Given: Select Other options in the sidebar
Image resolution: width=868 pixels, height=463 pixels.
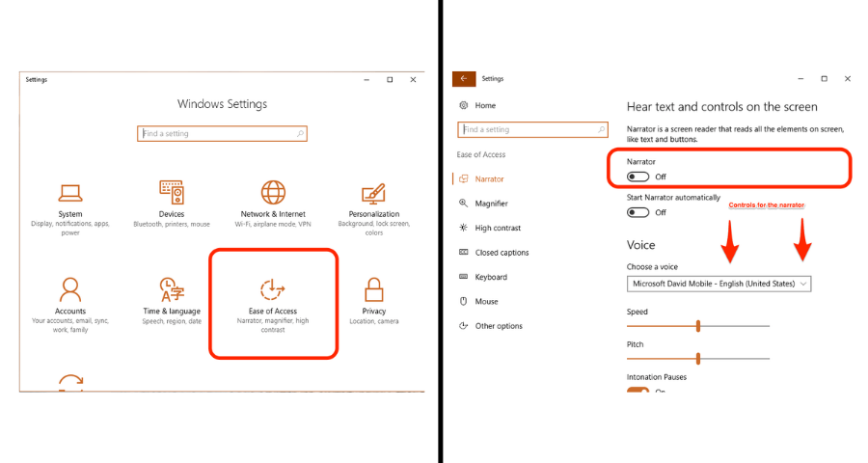Looking at the screenshot, I should 499,326.
